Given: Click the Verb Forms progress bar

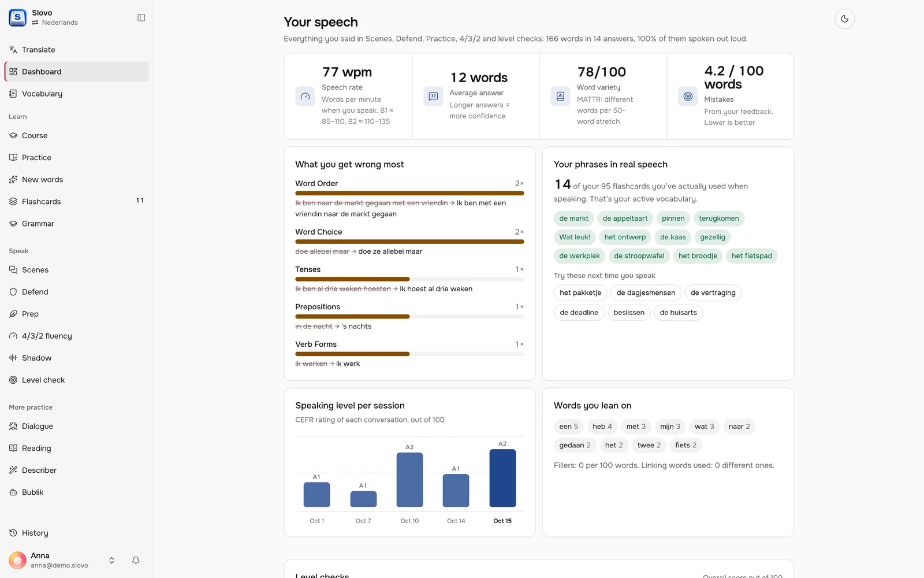Looking at the screenshot, I should point(409,354).
